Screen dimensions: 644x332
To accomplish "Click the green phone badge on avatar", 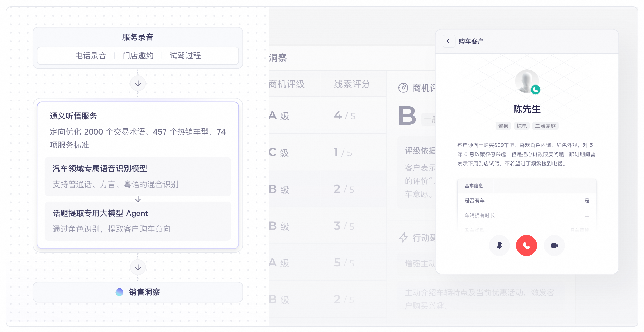I will coord(535,90).
